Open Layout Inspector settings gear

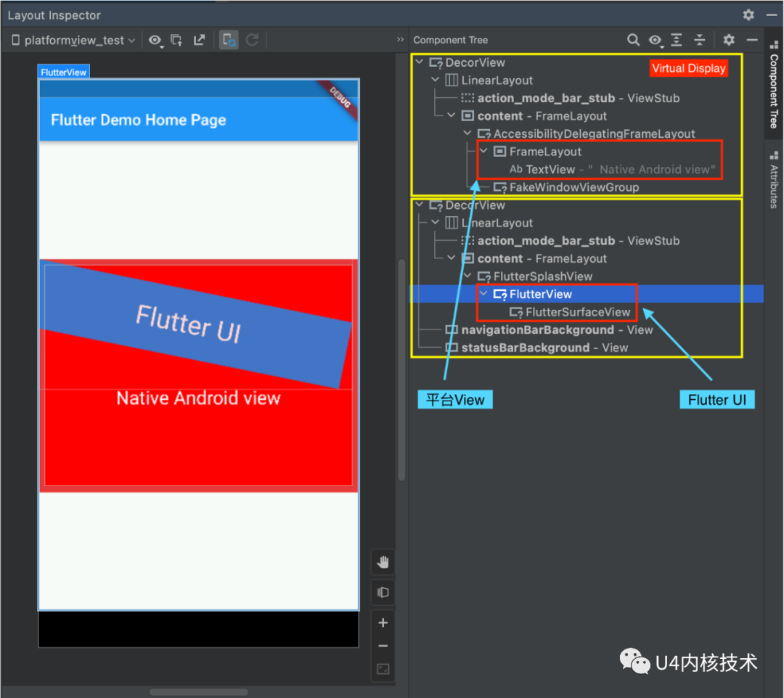tap(748, 15)
